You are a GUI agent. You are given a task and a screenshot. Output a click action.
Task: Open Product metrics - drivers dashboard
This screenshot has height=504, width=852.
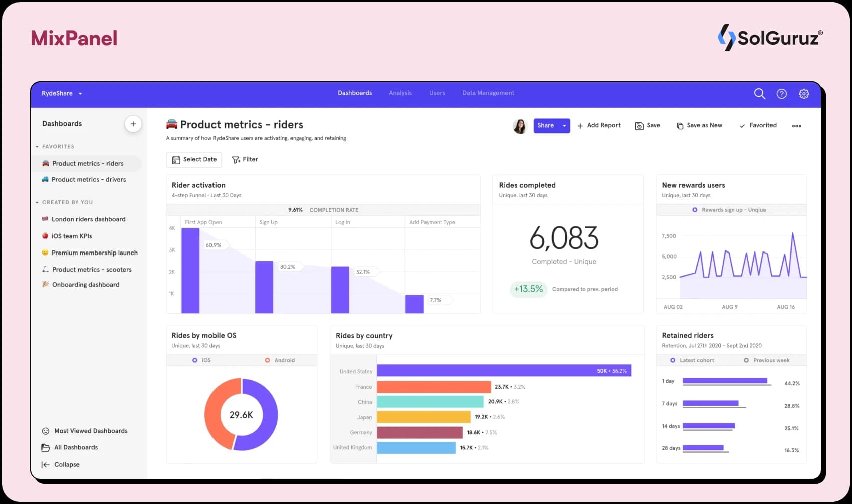coord(88,179)
